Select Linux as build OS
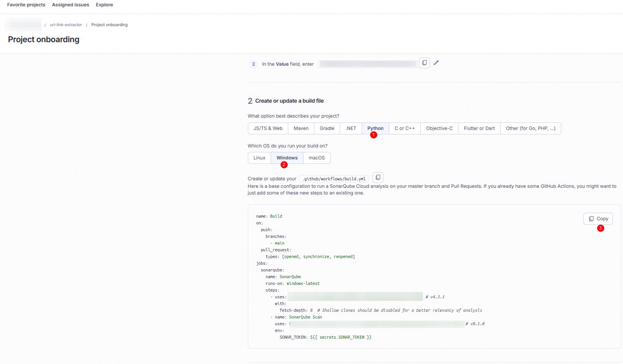 point(259,158)
